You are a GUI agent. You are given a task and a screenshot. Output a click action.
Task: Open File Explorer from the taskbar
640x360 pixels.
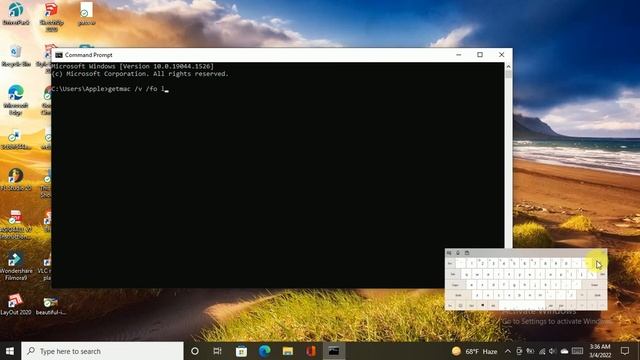coord(288,351)
